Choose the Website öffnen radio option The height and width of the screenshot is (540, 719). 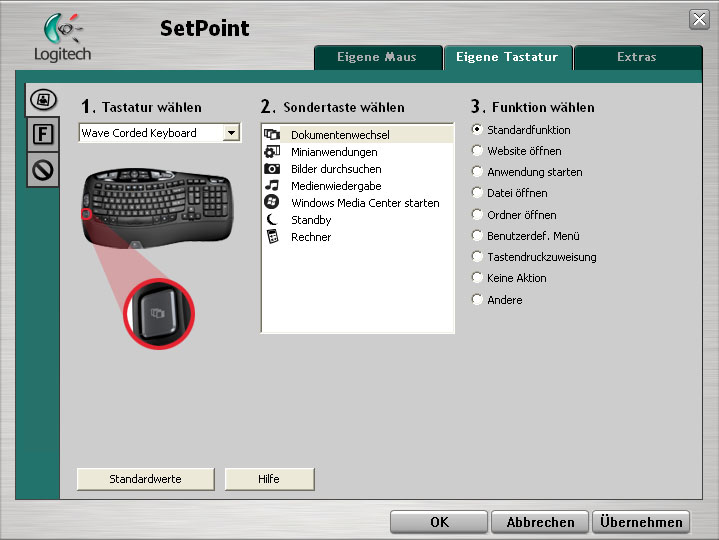[477, 151]
